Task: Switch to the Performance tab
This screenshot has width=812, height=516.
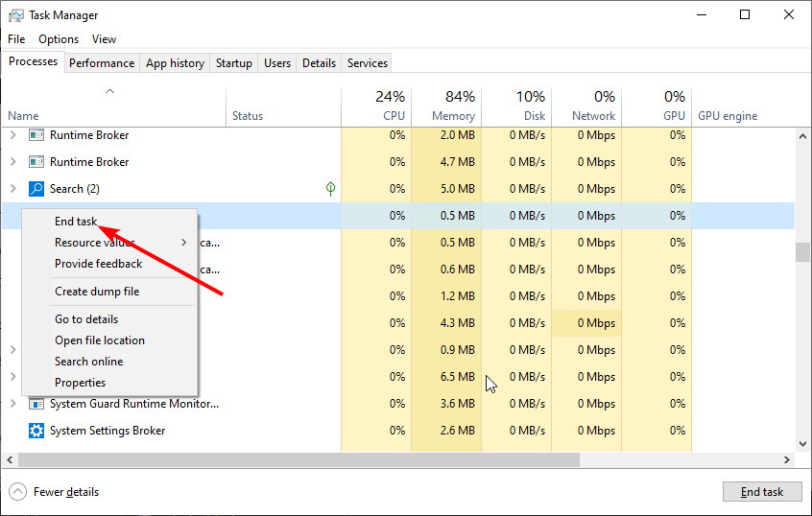Action: pyautogui.click(x=102, y=63)
